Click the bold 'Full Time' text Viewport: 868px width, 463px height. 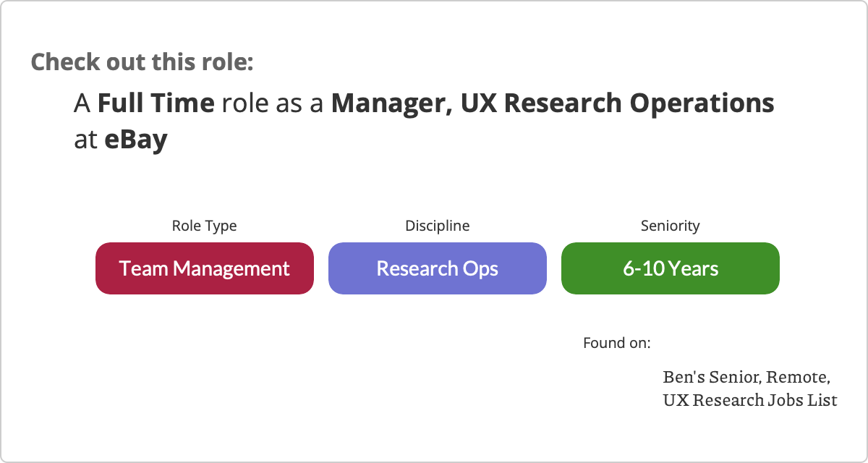(156, 103)
